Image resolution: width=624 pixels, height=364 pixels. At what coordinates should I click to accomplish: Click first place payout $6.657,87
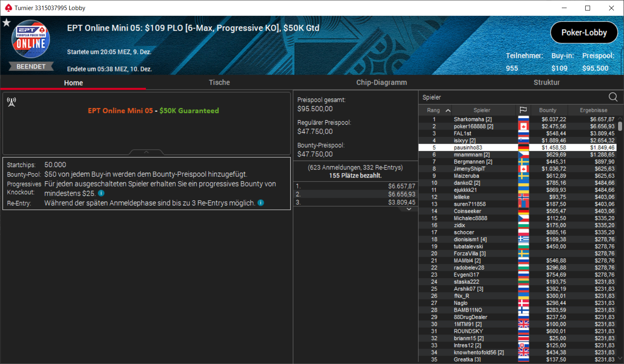click(x=401, y=186)
